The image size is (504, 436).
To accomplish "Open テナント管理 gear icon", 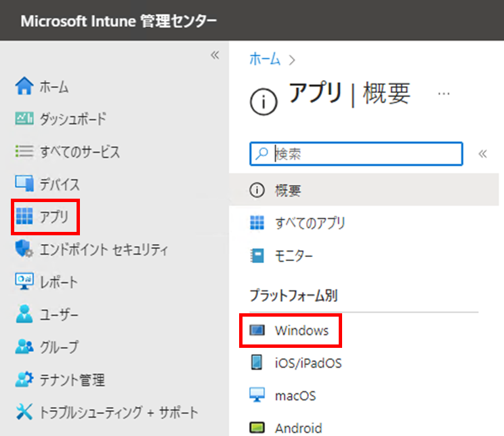I will 24,379.
